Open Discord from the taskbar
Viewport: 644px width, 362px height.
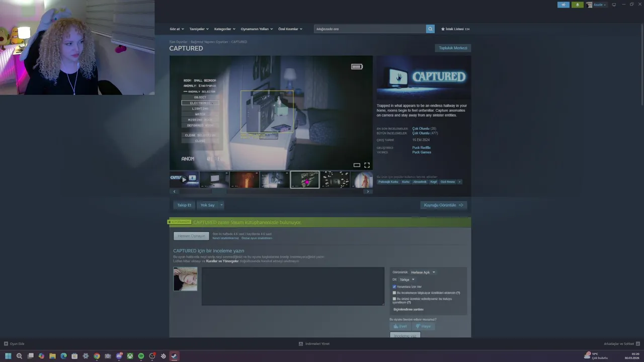[119, 356]
